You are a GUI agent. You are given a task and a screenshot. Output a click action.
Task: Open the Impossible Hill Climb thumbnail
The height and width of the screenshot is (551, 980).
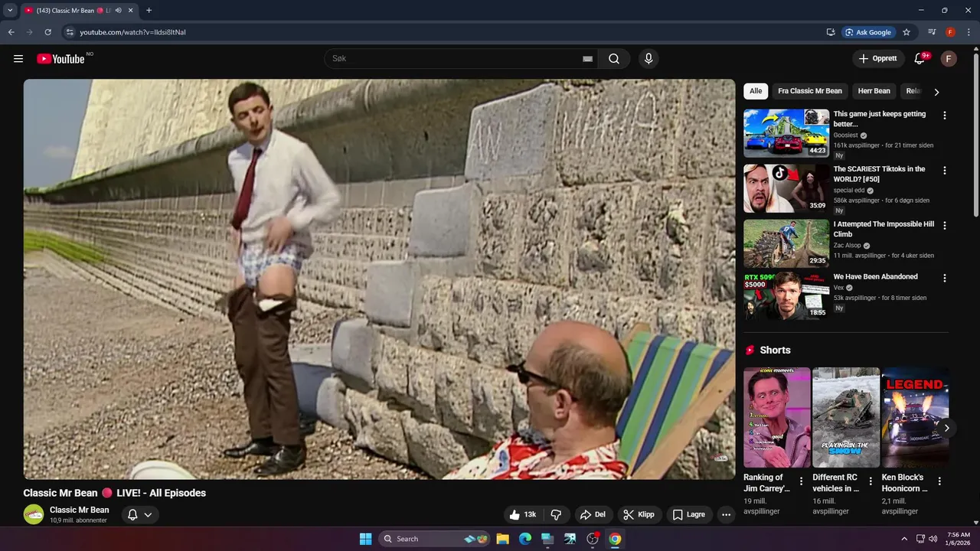point(786,243)
